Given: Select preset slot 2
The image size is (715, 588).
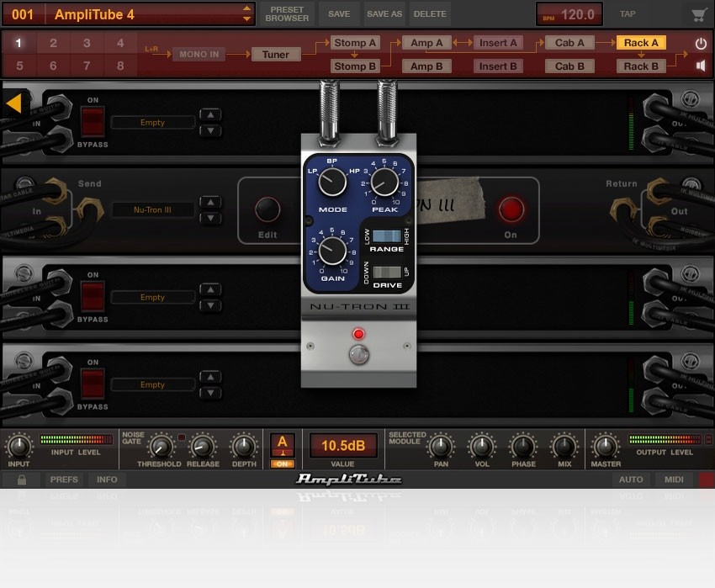Looking at the screenshot, I should click(x=53, y=43).
